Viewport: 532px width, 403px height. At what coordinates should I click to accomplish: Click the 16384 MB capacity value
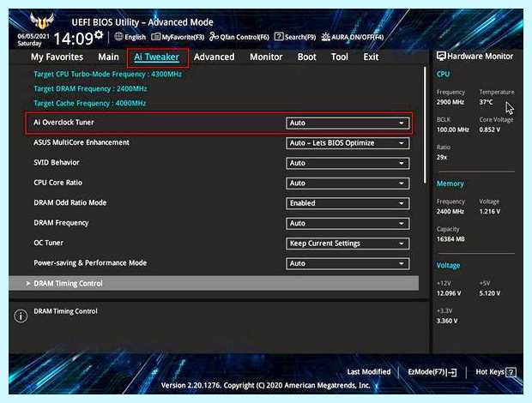coord(450,239)
